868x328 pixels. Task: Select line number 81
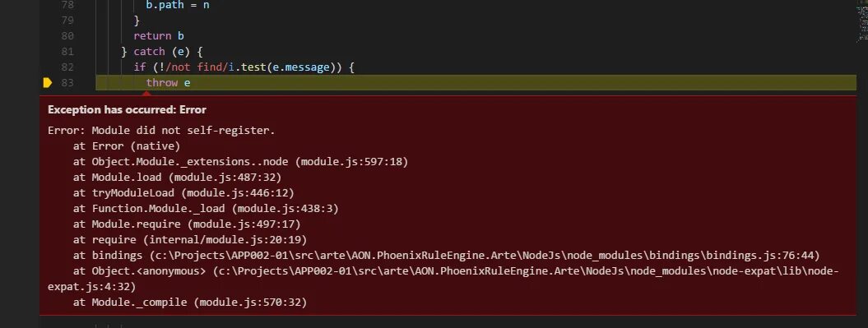(x=67, y=52)
